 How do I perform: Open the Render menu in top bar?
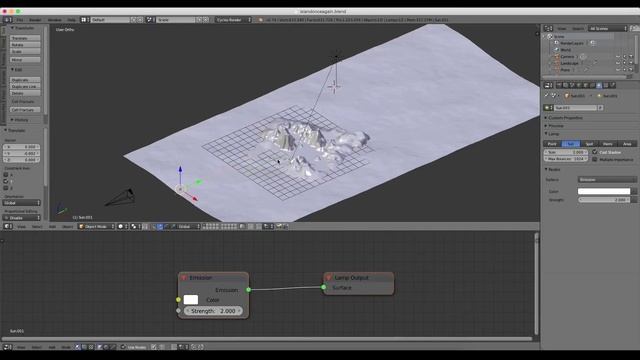[x=35, y=20]
